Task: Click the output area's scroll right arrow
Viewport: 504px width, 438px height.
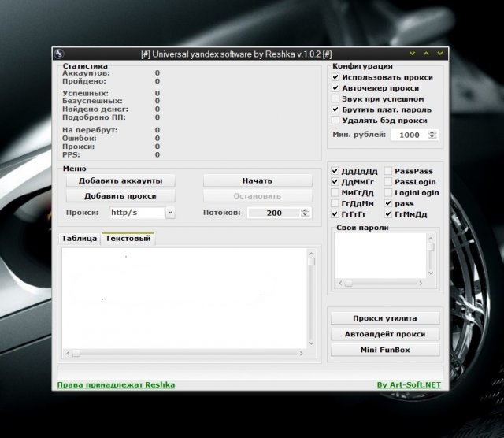Action: (x=301, y=353)
